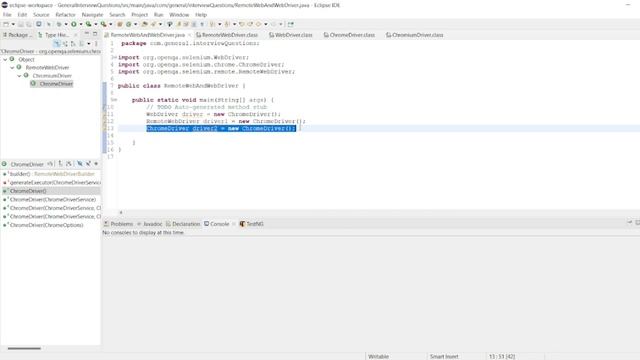Open the Problems view tab

click(118, 224)
